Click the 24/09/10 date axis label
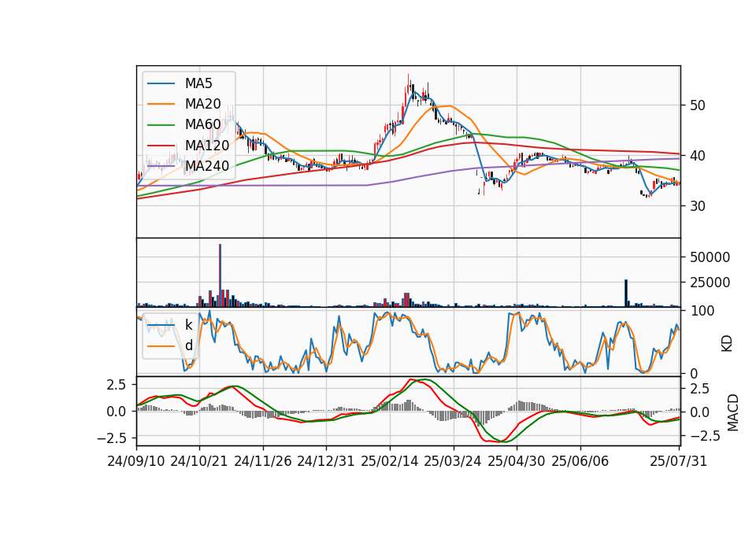Viewport: 756px width, 543px height. tap(136, 461)
